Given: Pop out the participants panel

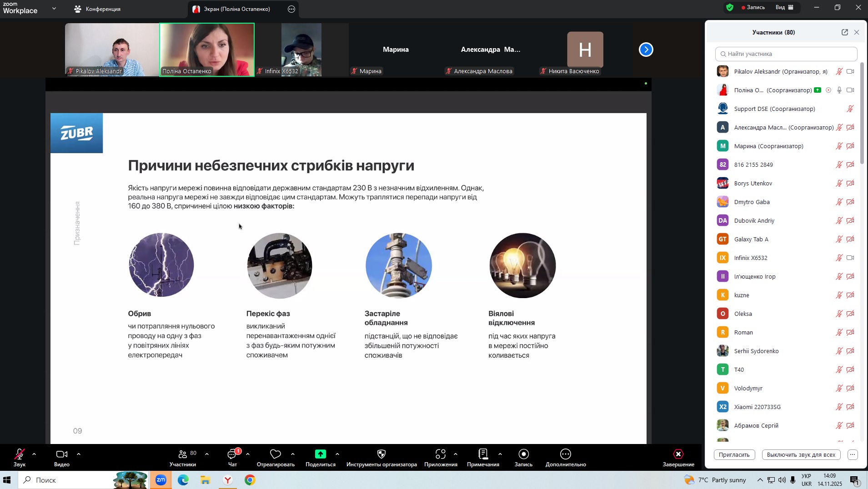Looking at the screenshot, I should [x=844, y=32].
